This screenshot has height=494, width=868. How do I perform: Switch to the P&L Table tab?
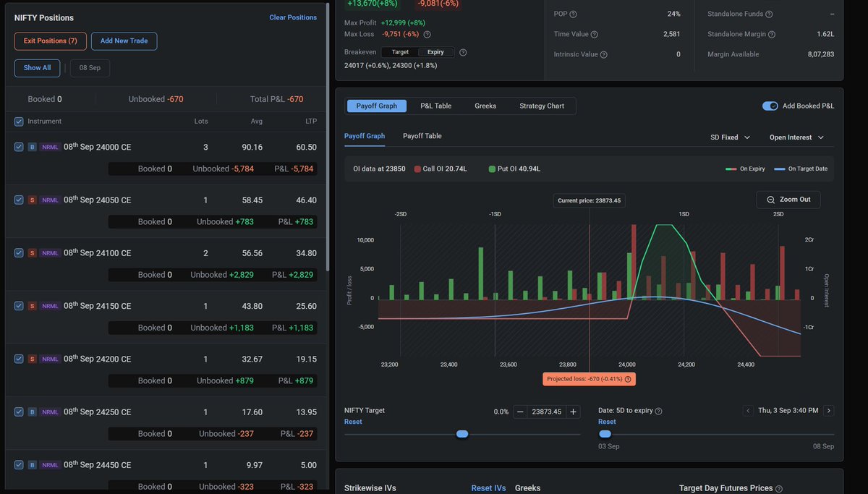pos(436,106)
